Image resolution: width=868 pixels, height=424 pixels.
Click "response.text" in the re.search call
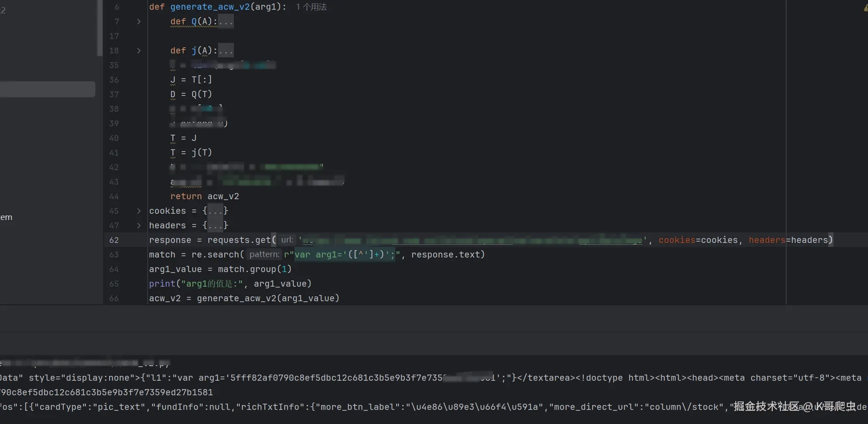446,255
